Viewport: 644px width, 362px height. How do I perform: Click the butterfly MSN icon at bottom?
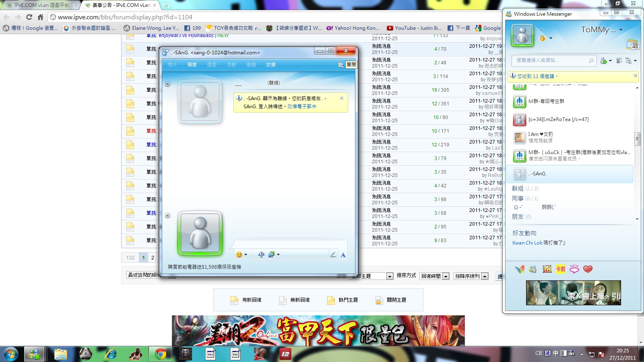520,269
